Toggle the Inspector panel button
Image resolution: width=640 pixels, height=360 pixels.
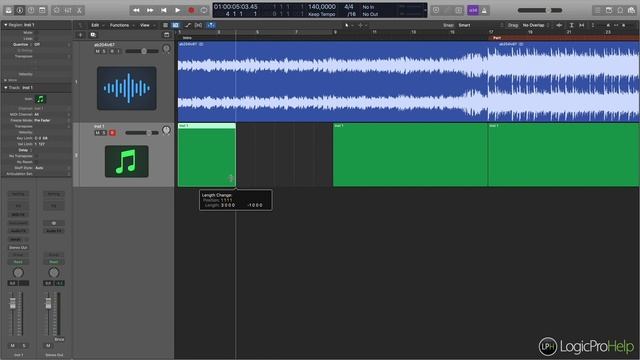(20, 10)
